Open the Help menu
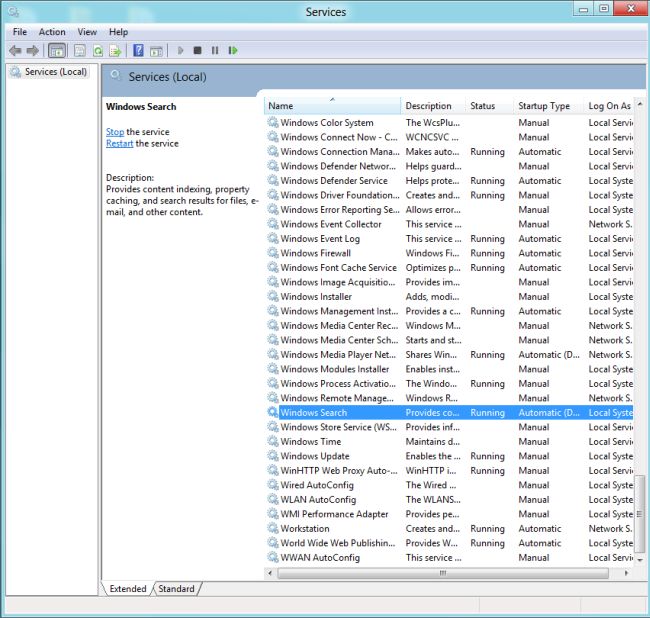The width and height of the screenshot is (650, 618). coord(118,32)
